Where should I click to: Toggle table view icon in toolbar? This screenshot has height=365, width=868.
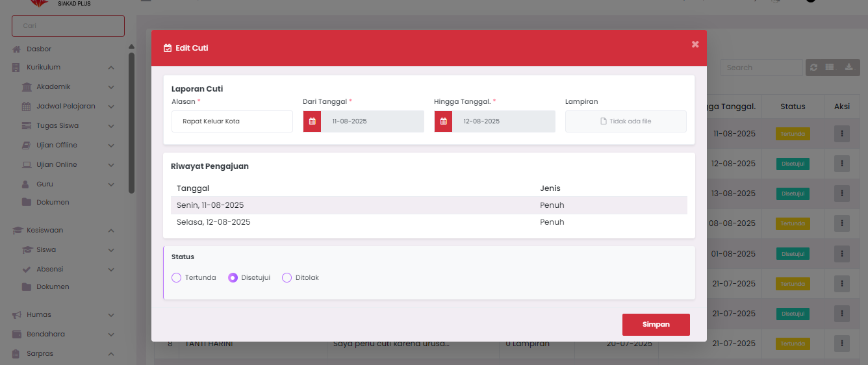point(830,68)
